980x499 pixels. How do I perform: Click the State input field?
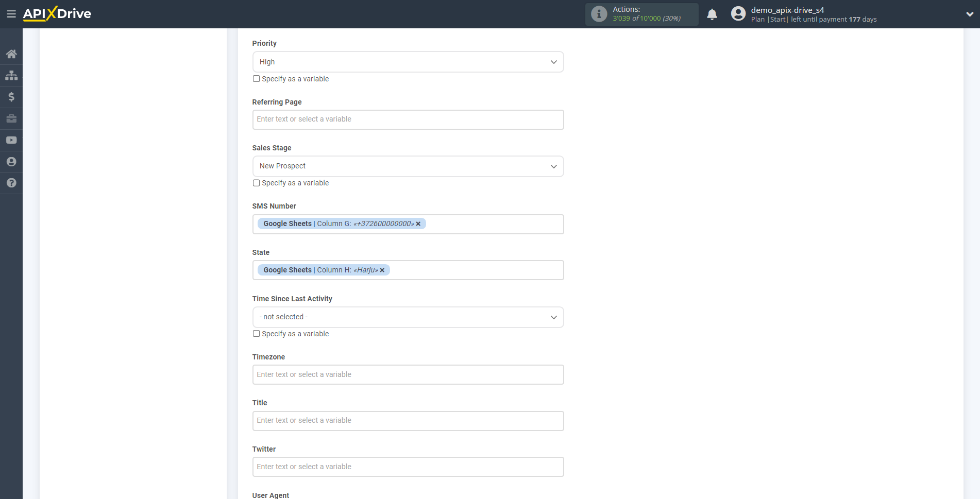408,270
